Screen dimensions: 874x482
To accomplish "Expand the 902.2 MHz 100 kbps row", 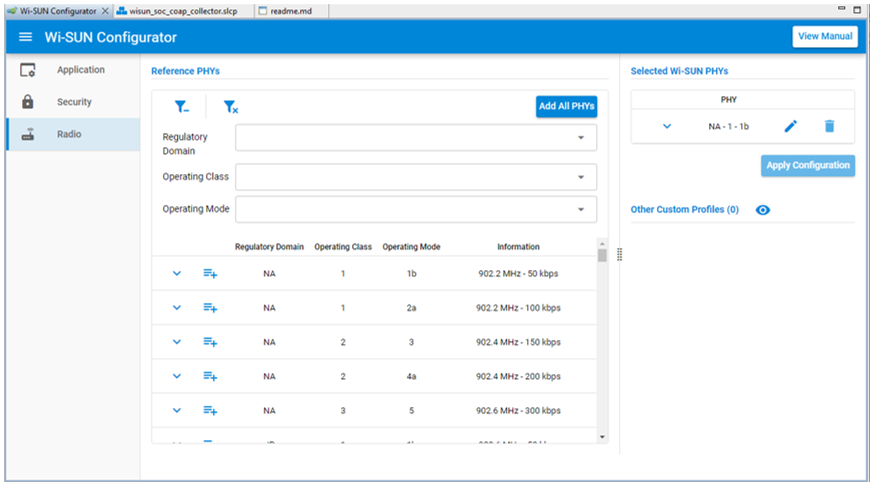I will point(177,308).
